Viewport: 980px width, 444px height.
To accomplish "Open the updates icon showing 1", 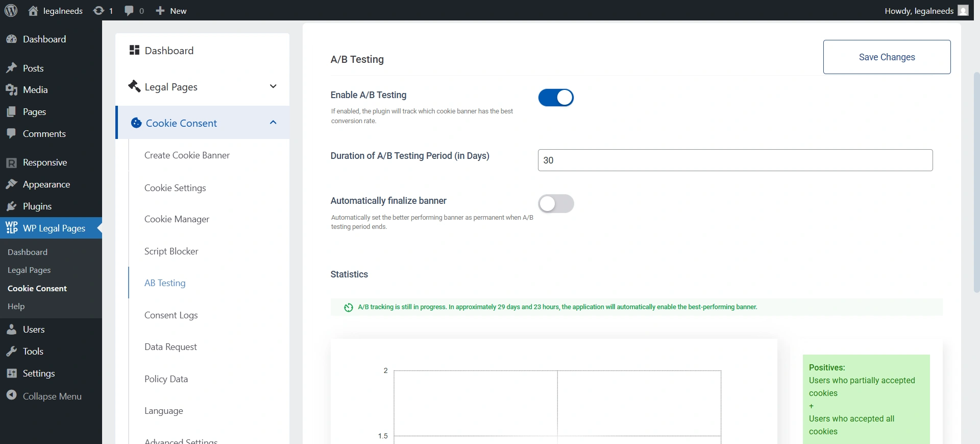I will 99,11.
